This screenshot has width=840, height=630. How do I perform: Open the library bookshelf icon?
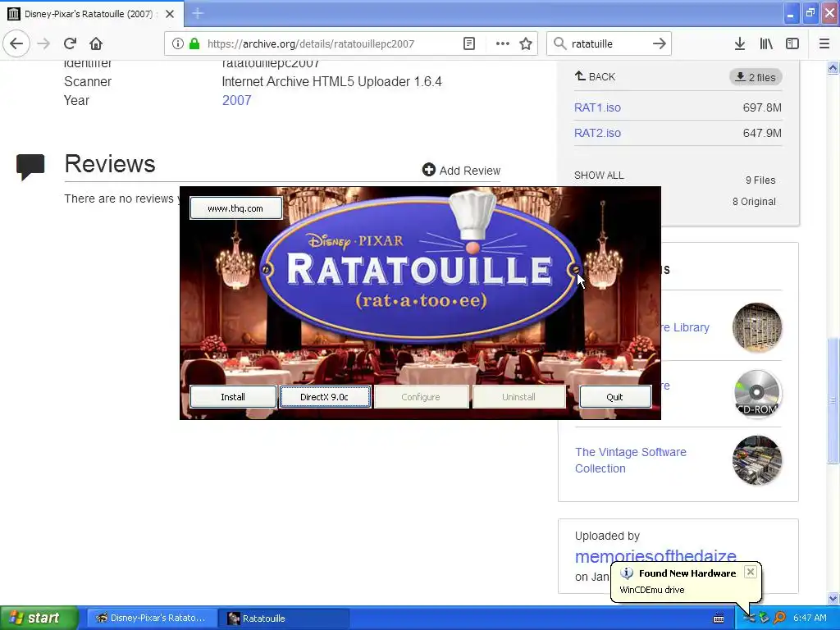click(766, 43)
